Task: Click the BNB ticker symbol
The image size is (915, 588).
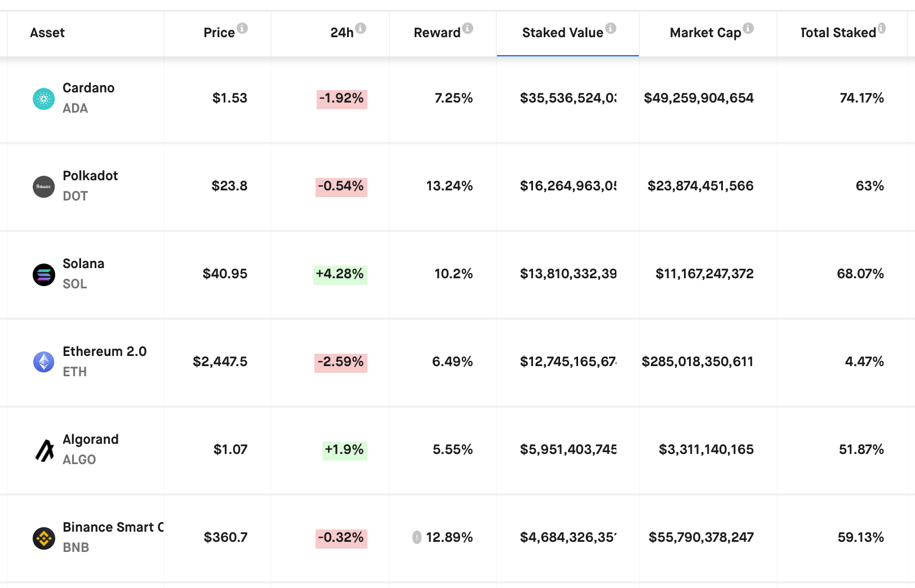Action: [76, 547]
